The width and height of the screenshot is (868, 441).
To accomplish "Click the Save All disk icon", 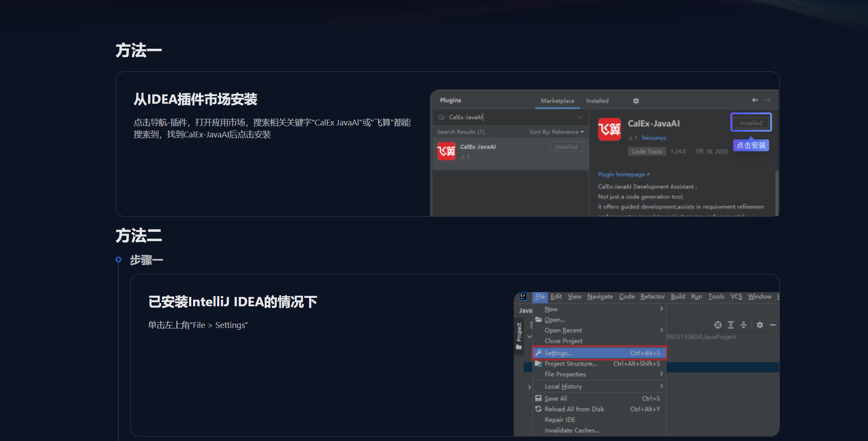I will (538, 398).
